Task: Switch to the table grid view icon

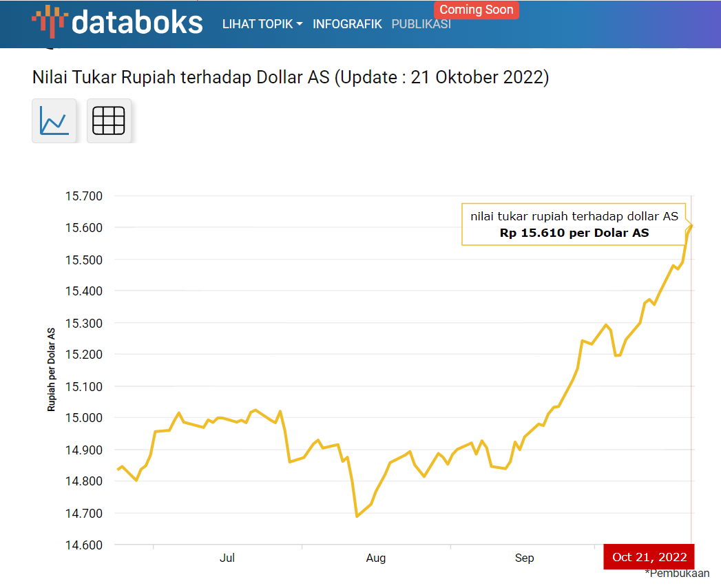Action: point(109,120)
